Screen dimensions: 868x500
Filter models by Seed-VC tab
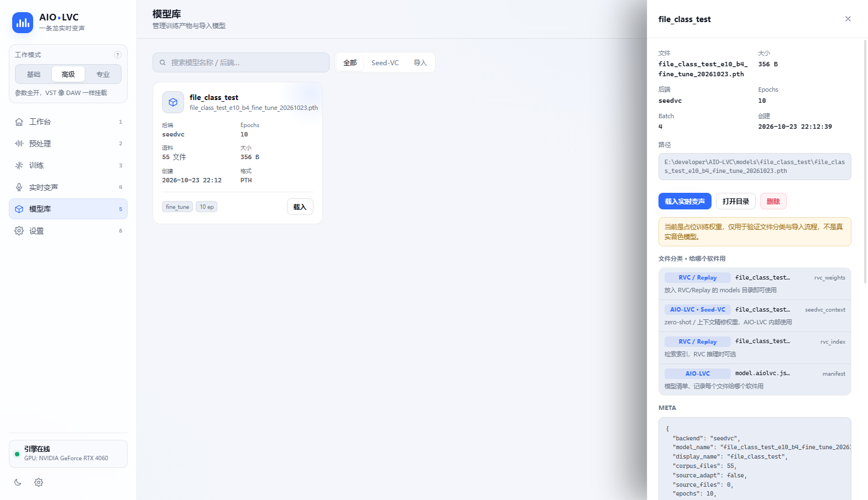point(385,62)
